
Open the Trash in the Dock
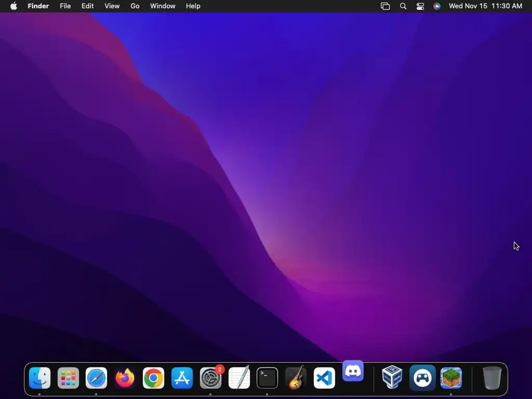[492, 378]
